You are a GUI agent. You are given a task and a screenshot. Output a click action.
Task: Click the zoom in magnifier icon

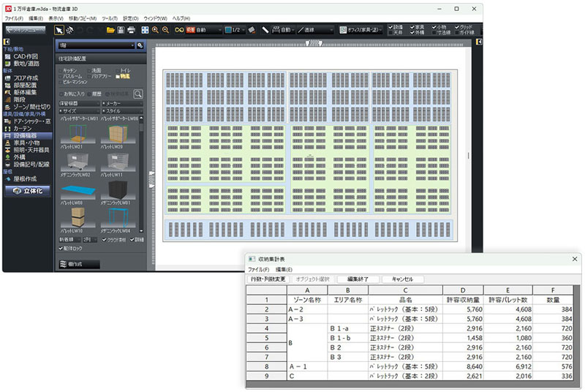(155, 30)
